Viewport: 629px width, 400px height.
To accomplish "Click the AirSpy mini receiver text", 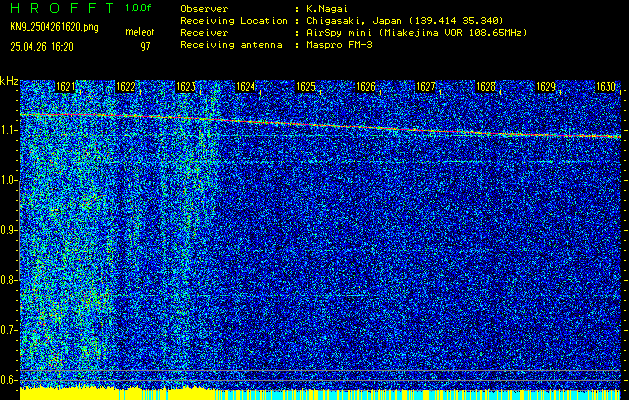I will coord(416,33).
